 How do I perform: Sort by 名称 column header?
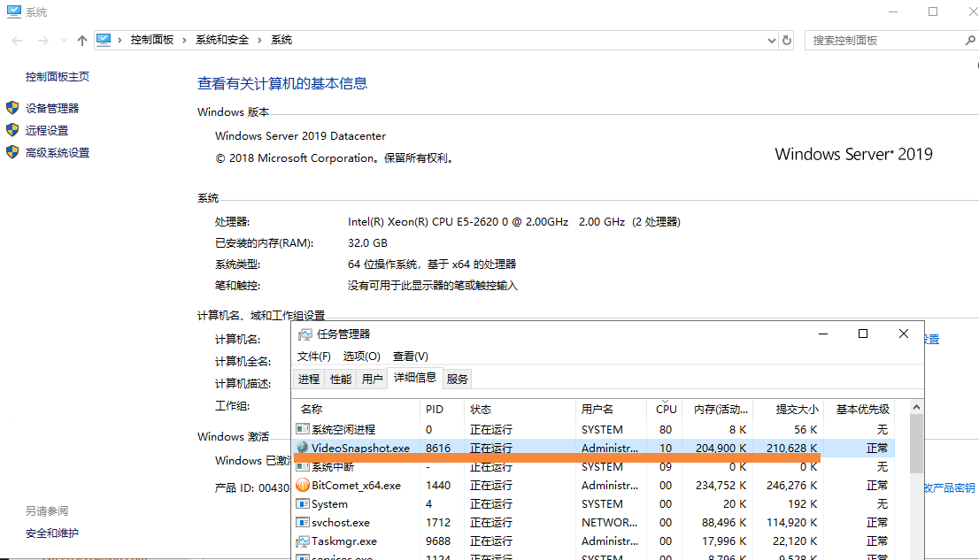click(356, 410)
